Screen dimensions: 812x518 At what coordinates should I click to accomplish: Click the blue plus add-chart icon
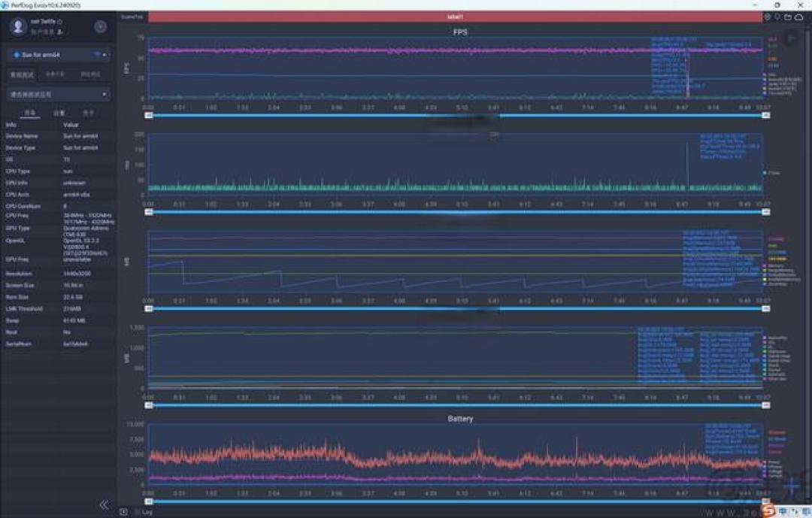793,486
